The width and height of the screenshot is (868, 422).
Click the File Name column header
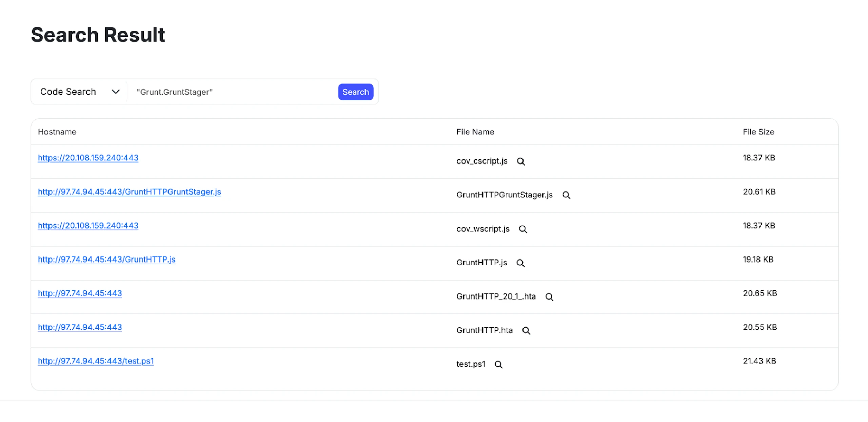[475, 132]
